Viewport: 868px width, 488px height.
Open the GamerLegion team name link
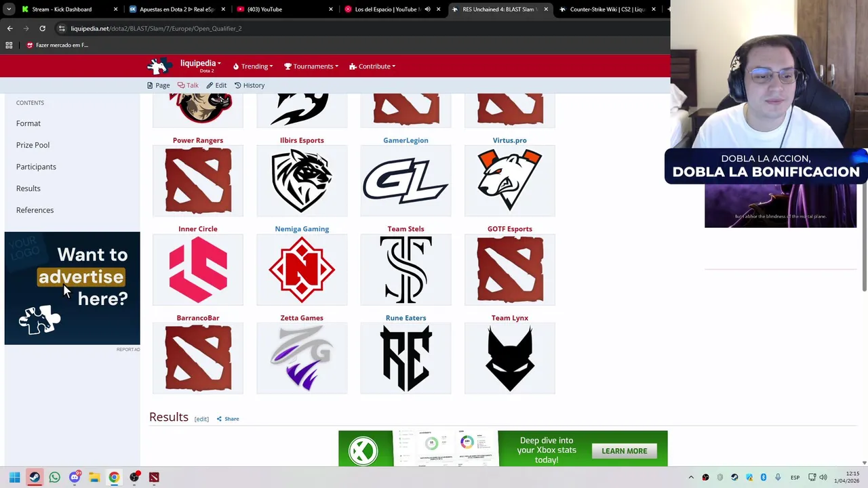pos(406,140)
